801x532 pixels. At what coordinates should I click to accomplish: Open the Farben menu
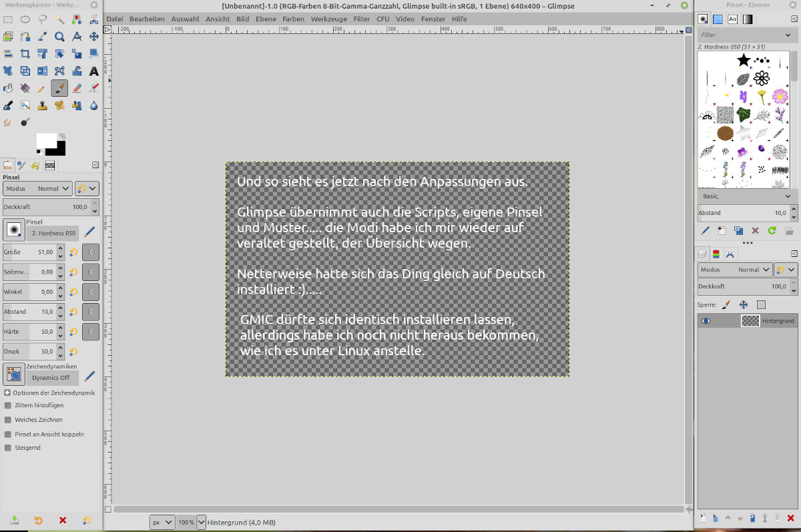click(293, 19)
